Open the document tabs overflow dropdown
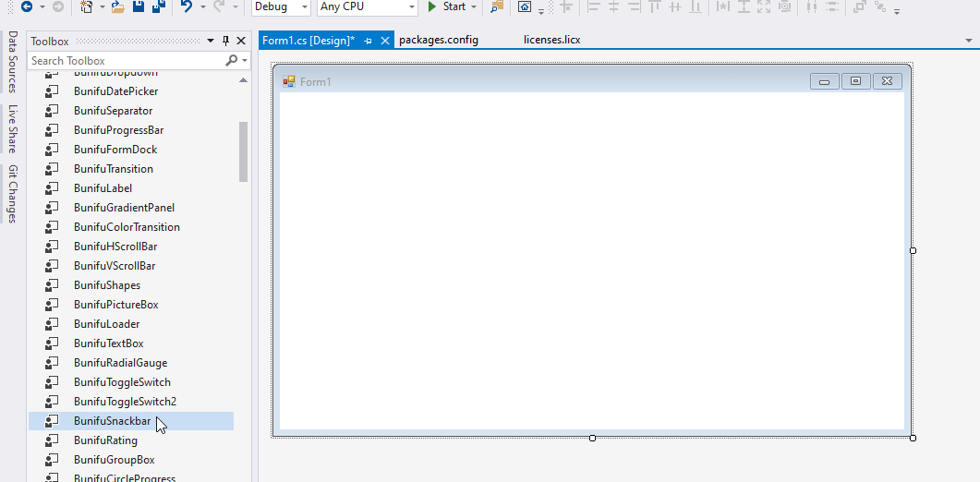The height and width of the screenshot is (482, 980). (x=969, y=41)
